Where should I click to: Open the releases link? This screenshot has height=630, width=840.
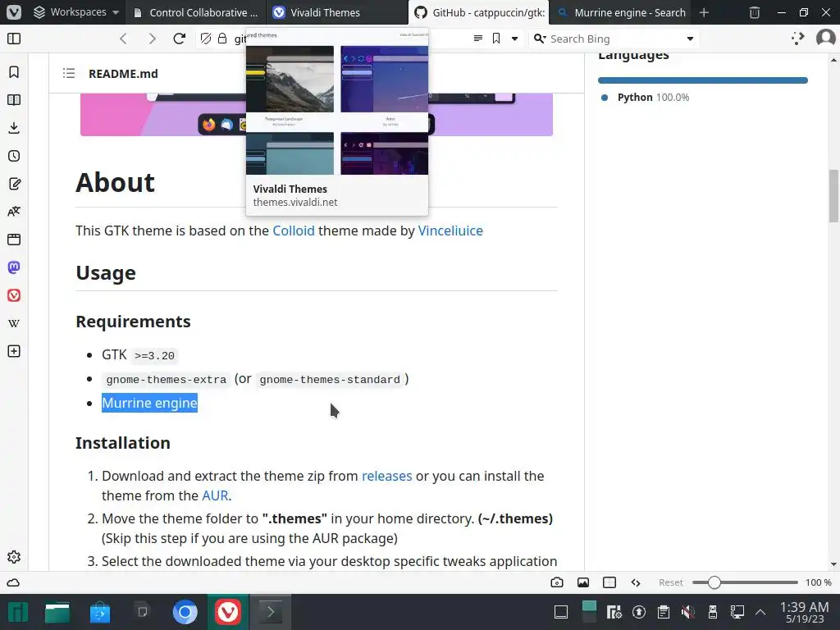pyautogui.click(x=387, y=476)
